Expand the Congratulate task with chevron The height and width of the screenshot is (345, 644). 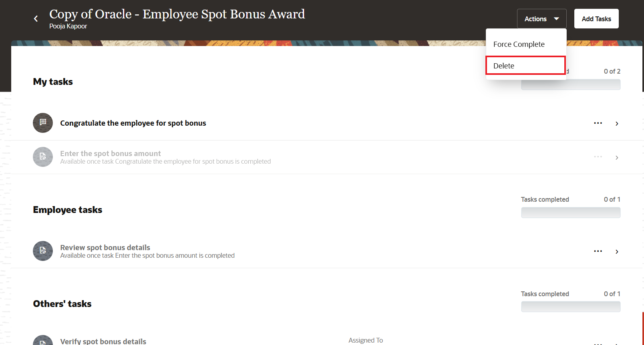(x=617, y=124)
